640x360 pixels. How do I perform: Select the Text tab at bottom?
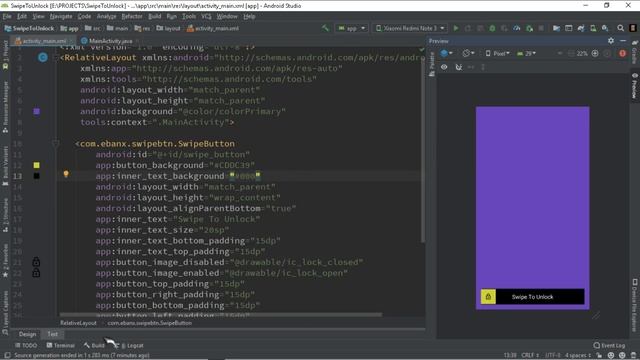(53, 334)
